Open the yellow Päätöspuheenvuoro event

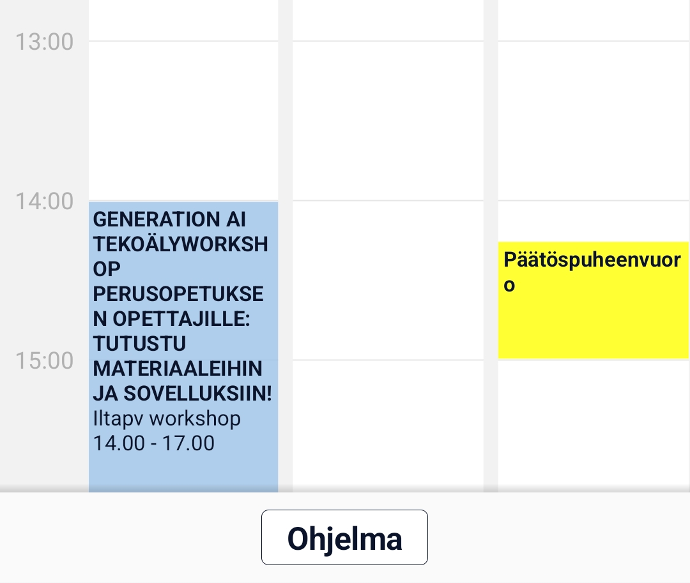click(593, 300)
